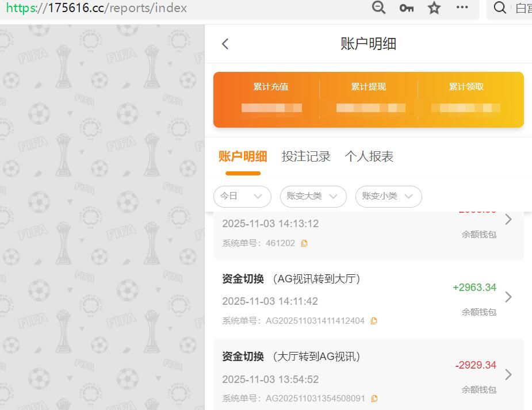This screenshot has height=410, width=532.
Task: Click the copy icon beside order number 461202
Action: click(x=305, y=243)
